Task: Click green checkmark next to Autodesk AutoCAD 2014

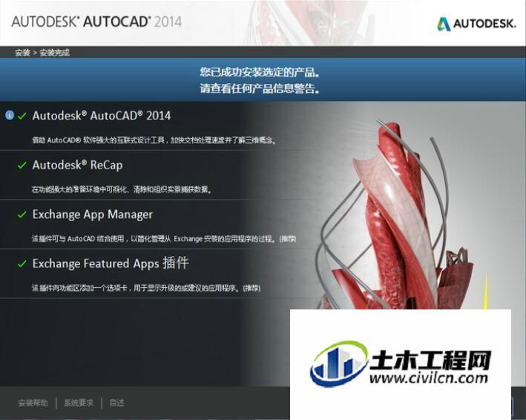Action: coord(22,116)
